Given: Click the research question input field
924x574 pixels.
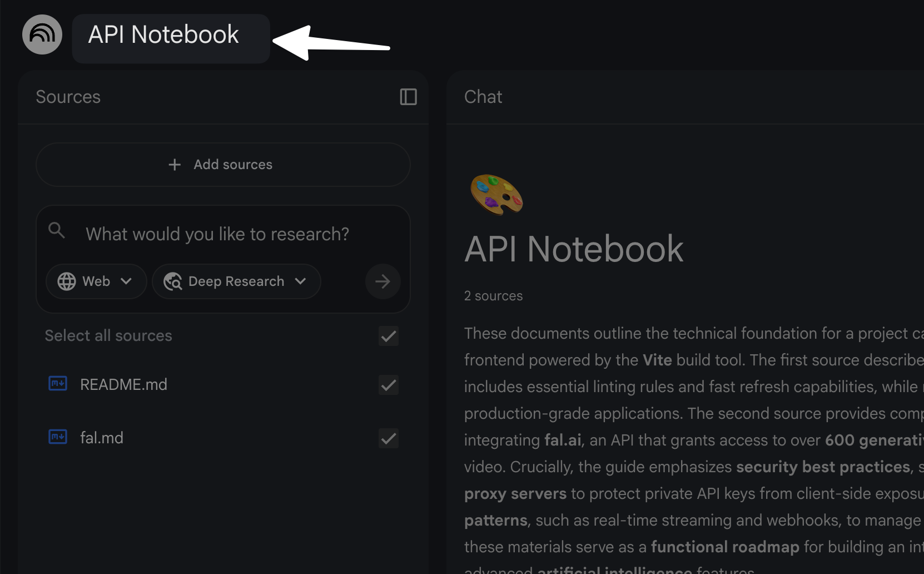Looking at the screenshot, I should tap(217, 234).
